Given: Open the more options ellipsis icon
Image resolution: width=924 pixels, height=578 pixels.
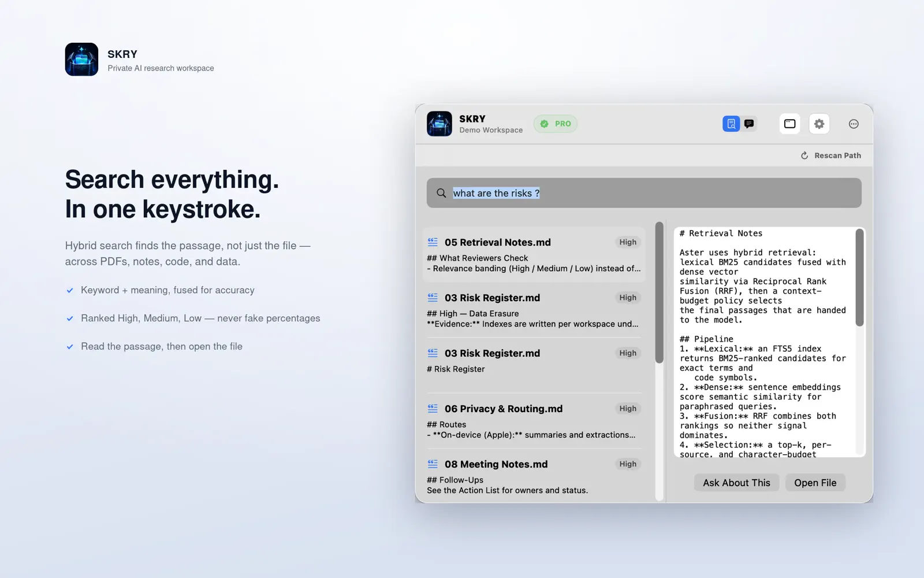Looking at the screenshot, I should pyautogui.click(x=854, y=124).
